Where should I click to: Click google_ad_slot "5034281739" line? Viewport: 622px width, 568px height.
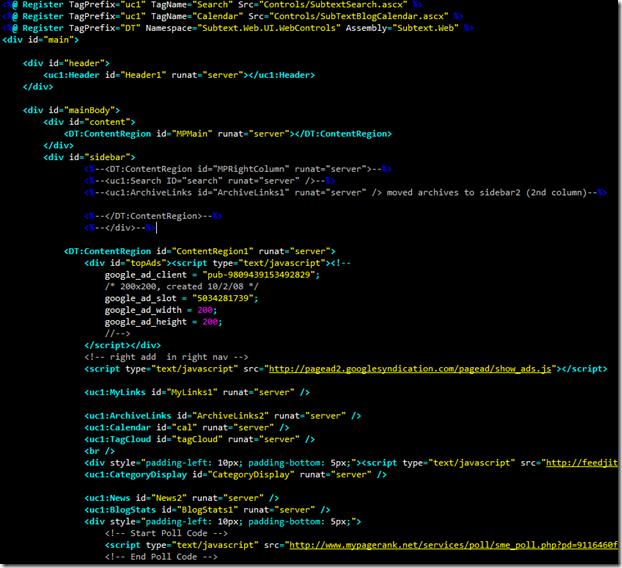[182, 298]
